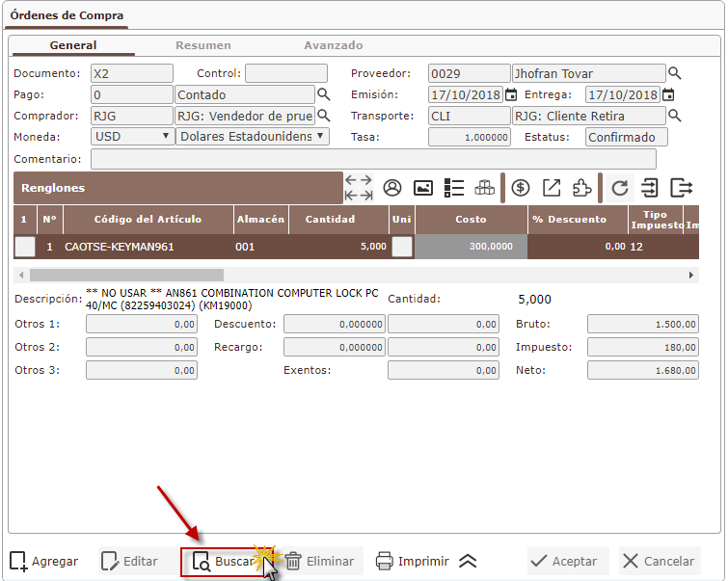Open the Dolares Estadounidenses currency dropdown
Image resolution: width=728 pixels, height=581 pixels.
pyautogui.click(x=252, y=137)
